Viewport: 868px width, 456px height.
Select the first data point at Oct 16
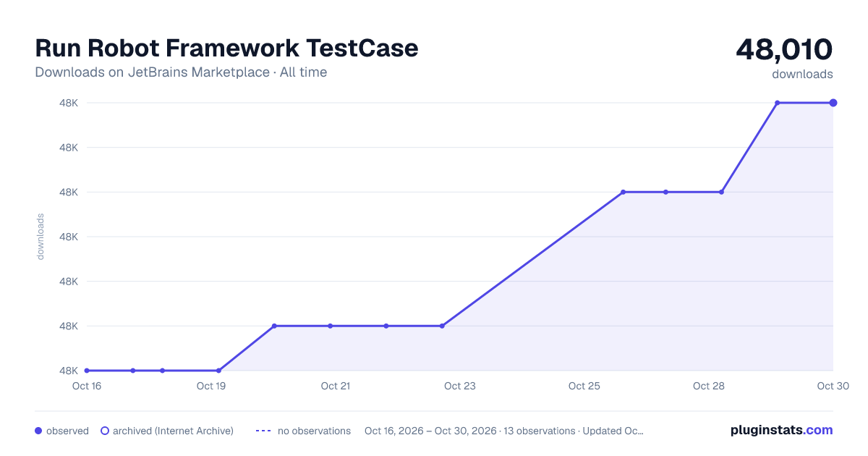click(87, 371)
